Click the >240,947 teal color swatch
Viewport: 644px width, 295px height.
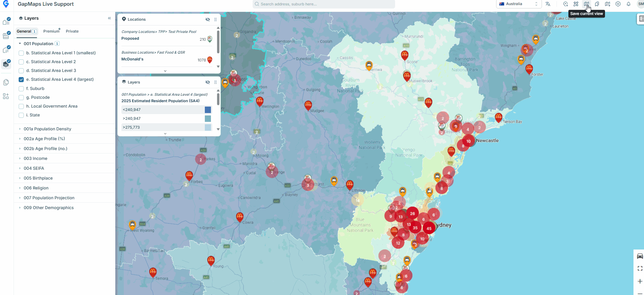[x=208, y=118]
